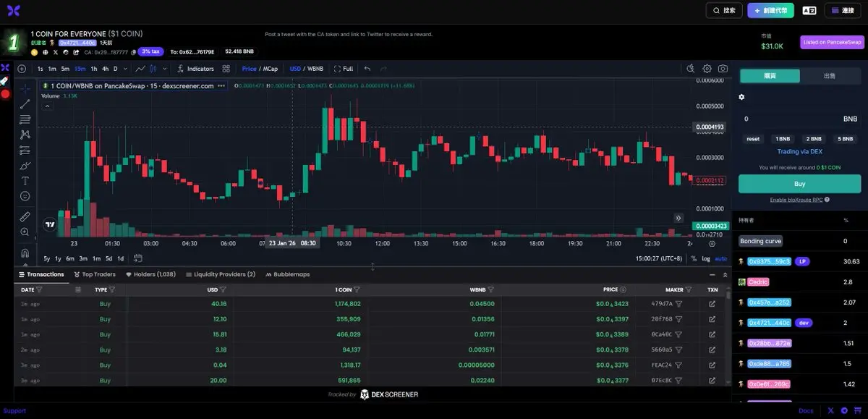868x419 pixels.
Task: Switch chart to Price view
Action: click(x=249, y=69)
